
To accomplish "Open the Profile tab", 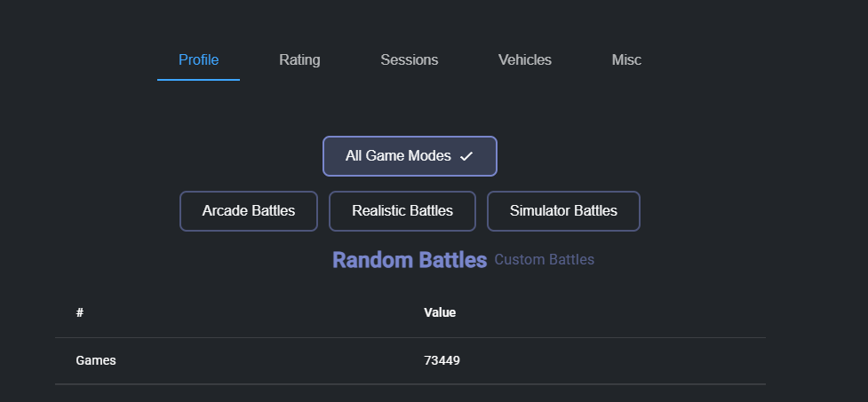I will point(198,59).
